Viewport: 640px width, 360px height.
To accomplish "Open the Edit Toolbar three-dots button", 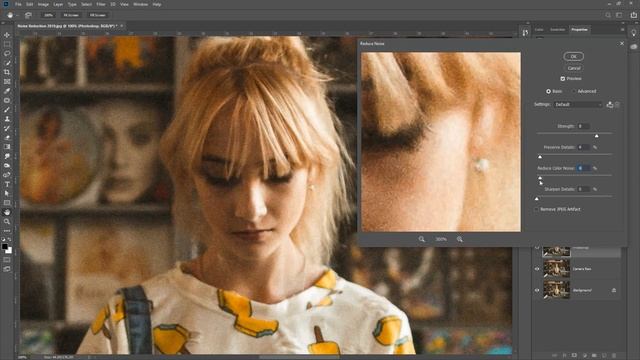I will coord(7,231).
